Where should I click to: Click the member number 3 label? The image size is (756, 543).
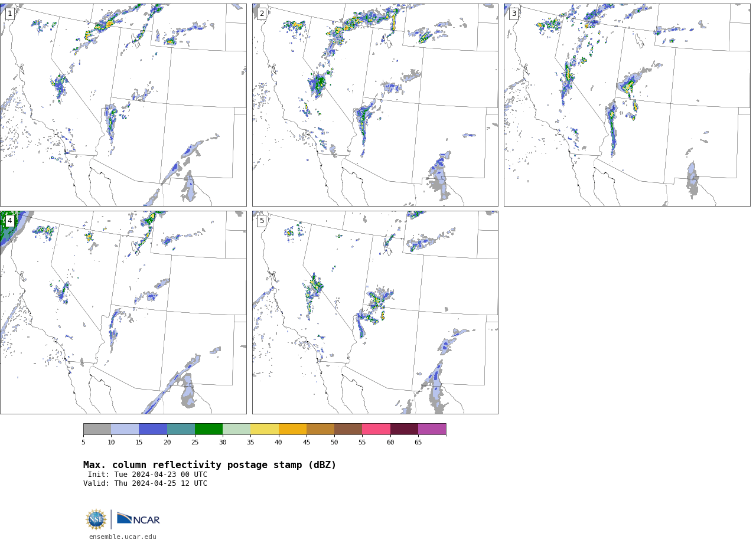514,14
